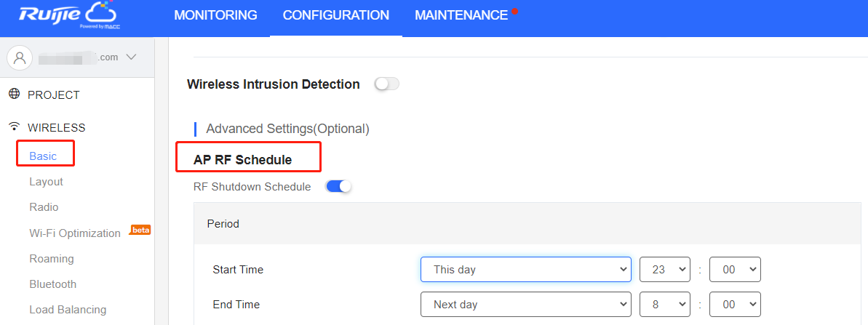Viewport: 868px width, 325px height.
Task: Click the user account avatar icon
Action: pyautogui.click(x=20, y=57)
